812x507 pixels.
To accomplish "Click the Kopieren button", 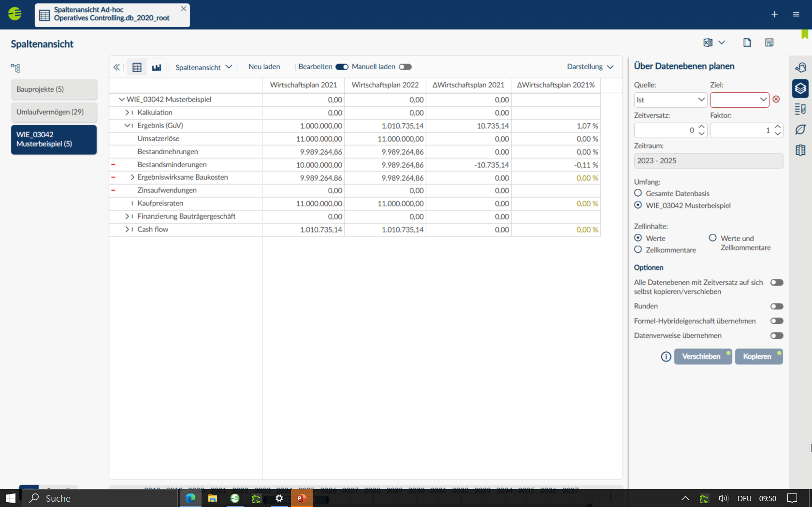I will coord(759,357).
